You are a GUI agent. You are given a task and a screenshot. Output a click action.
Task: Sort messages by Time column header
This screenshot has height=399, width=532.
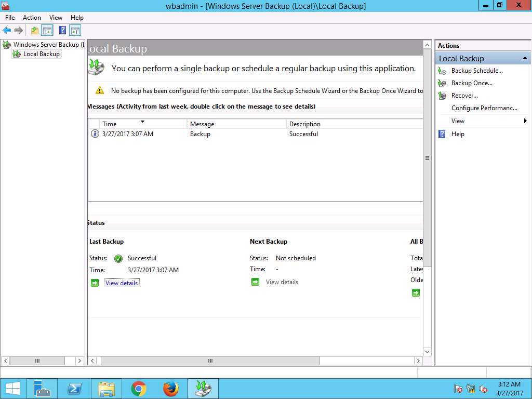pos(143,124)
